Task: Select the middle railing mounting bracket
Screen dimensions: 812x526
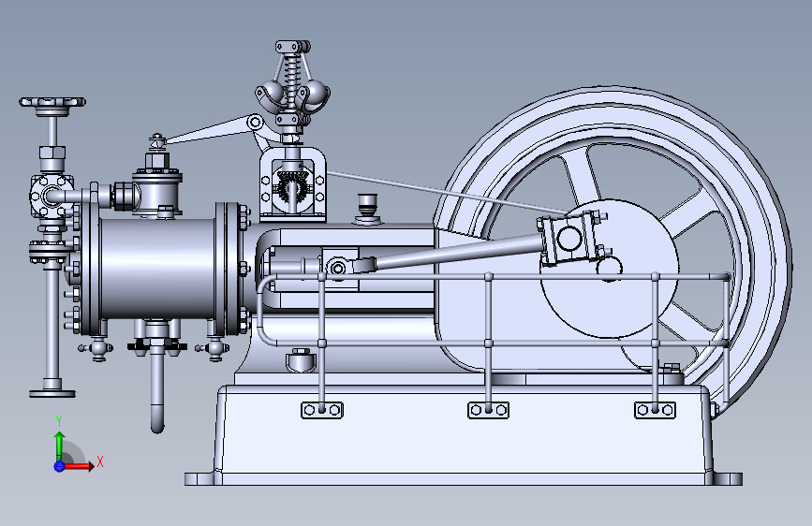Action: pos(488,410)
